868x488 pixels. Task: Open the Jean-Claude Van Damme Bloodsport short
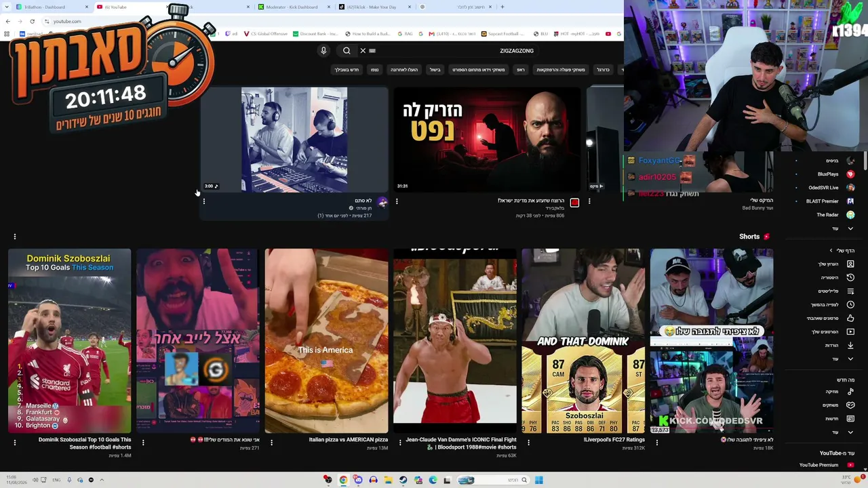(x=455, y=341)
